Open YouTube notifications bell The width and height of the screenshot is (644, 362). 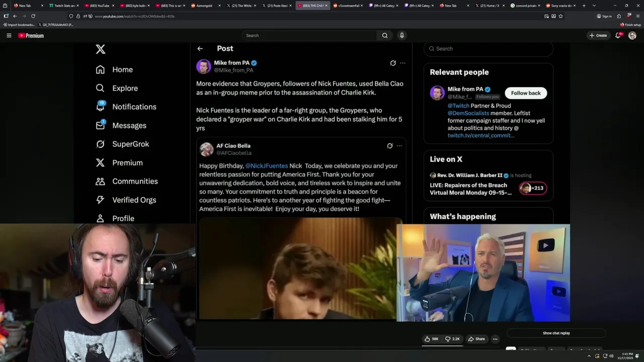tap(618, 35)
